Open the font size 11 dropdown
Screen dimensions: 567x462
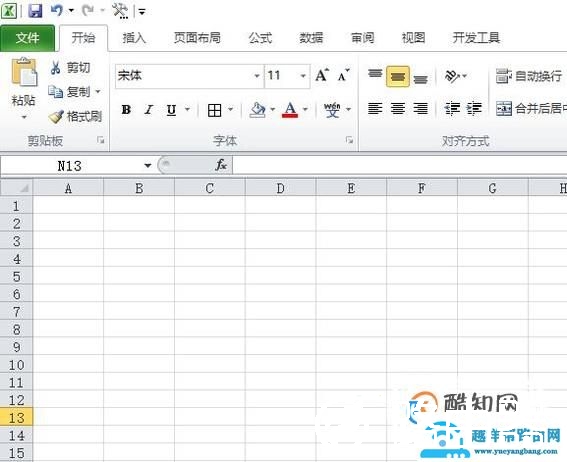click(x=303, y=76)
